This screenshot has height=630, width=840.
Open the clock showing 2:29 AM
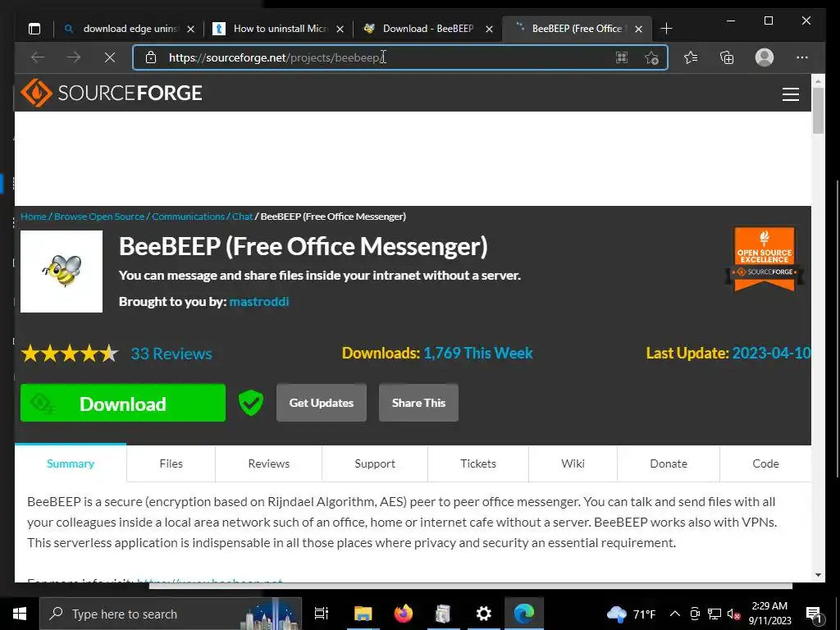[769, 614]
